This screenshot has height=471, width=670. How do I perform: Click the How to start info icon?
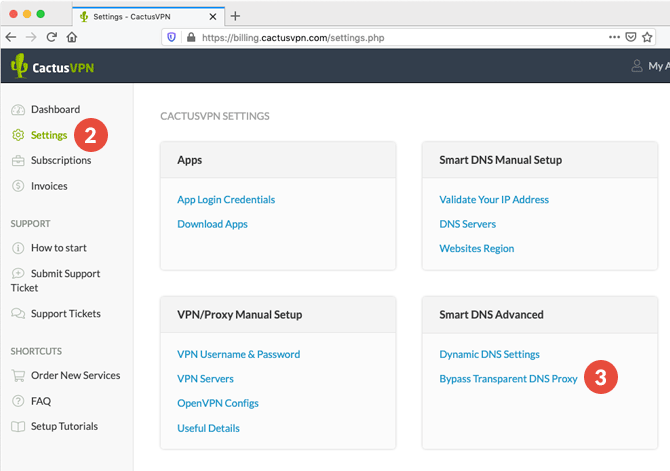click(x=18, y=248)
